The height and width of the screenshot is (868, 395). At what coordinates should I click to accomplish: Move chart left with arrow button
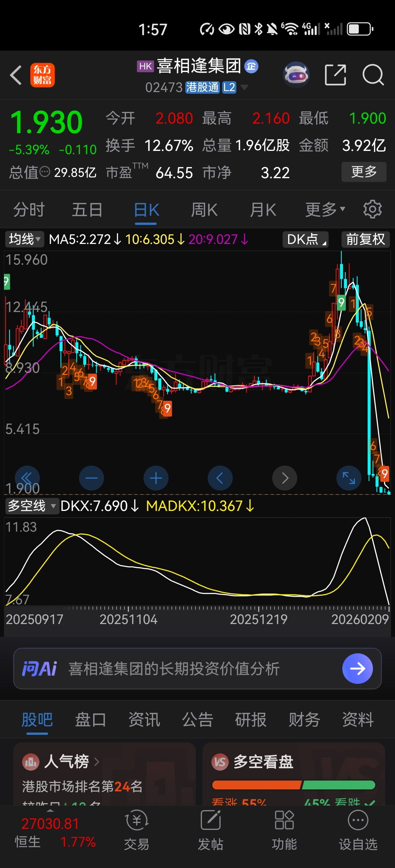220,478
